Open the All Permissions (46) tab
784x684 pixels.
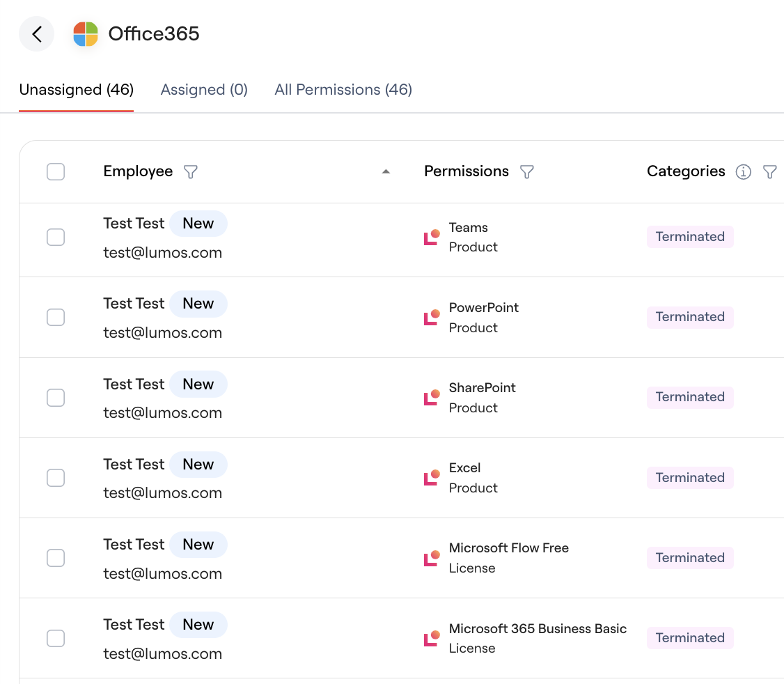[343, 90]
